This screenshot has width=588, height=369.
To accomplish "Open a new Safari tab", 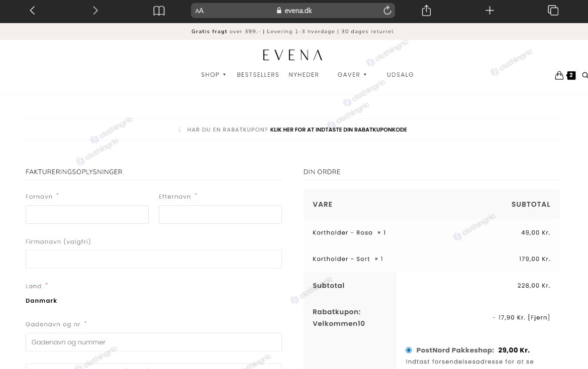I will pos(489,11).
